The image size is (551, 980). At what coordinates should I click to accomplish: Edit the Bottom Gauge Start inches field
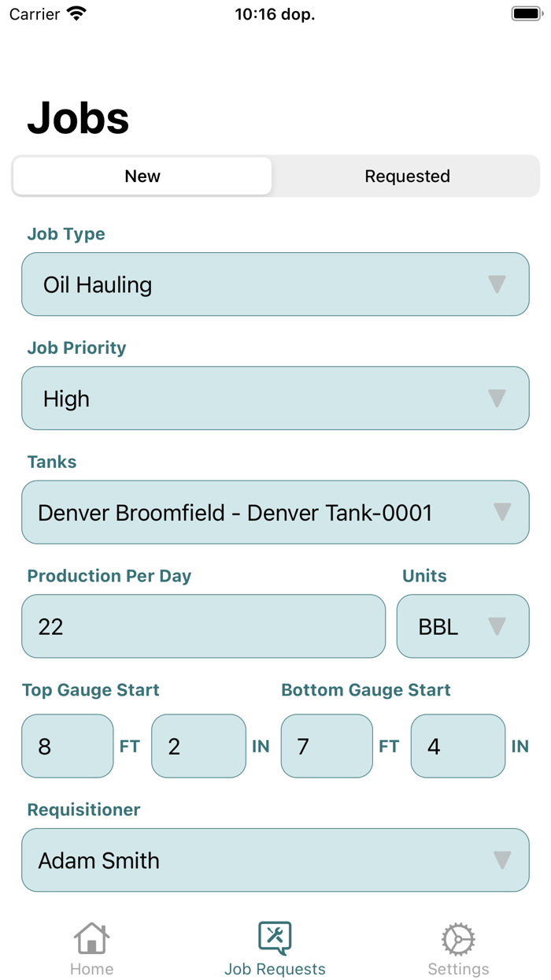coord(457,746)
